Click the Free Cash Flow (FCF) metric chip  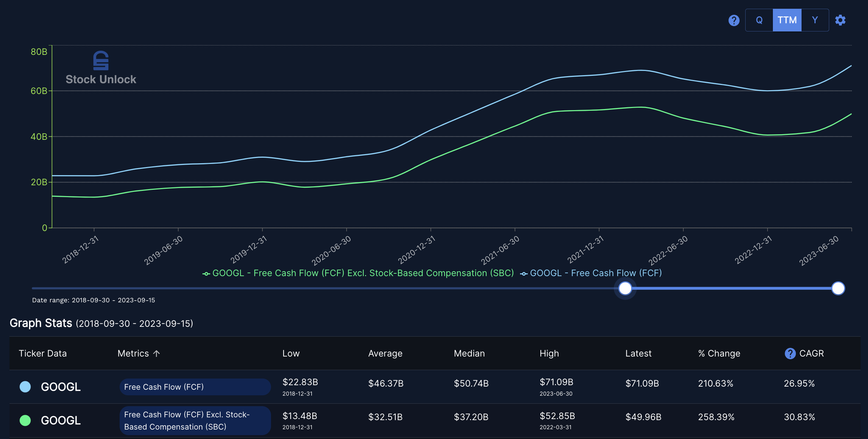click(195, 387)
